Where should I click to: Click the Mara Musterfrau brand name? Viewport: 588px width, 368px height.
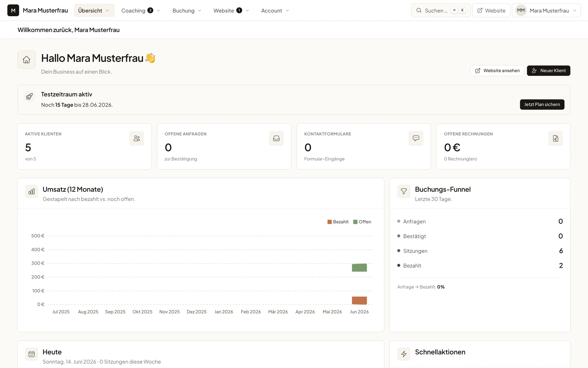point(45,10)
